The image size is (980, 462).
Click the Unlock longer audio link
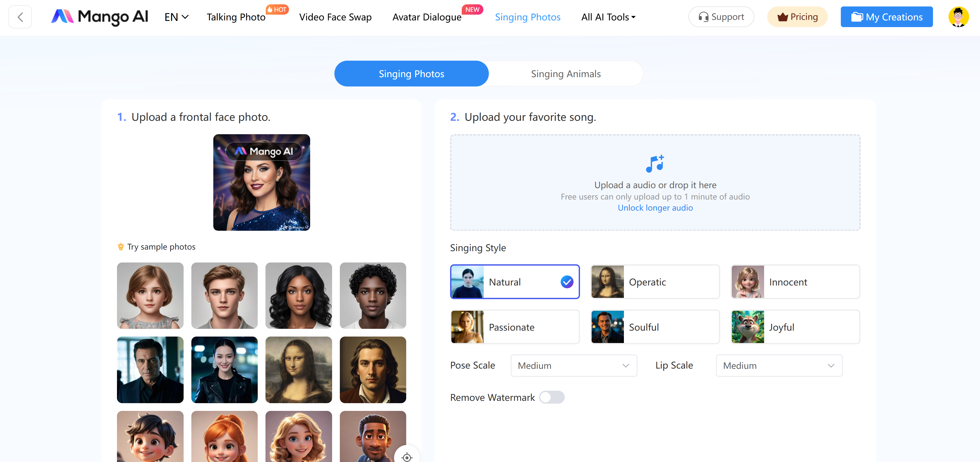655,208
